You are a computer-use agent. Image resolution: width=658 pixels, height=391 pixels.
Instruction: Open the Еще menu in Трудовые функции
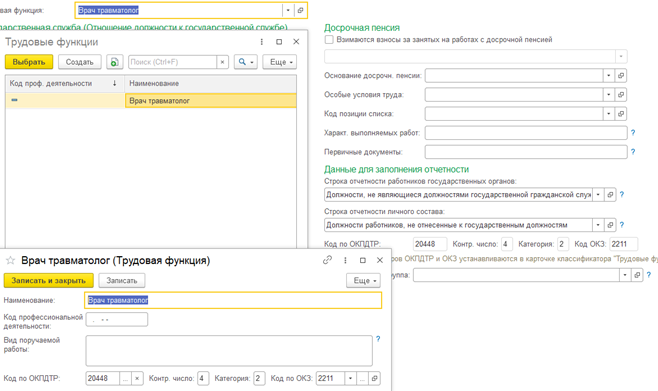280,62
